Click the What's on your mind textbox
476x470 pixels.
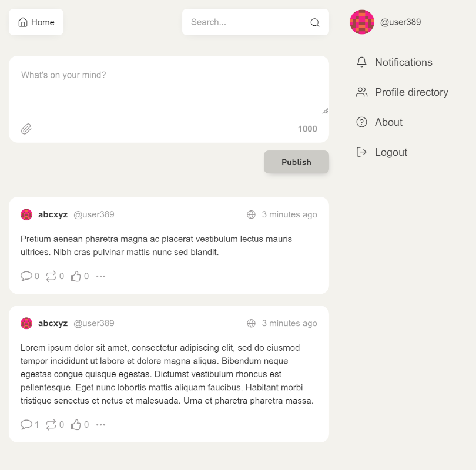(169, 86)
